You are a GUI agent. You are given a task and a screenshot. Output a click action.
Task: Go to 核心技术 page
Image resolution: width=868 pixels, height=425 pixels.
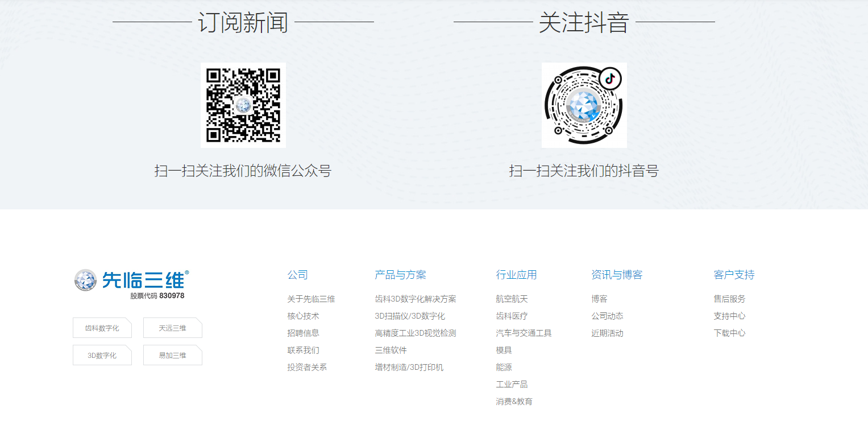(303, 316)
